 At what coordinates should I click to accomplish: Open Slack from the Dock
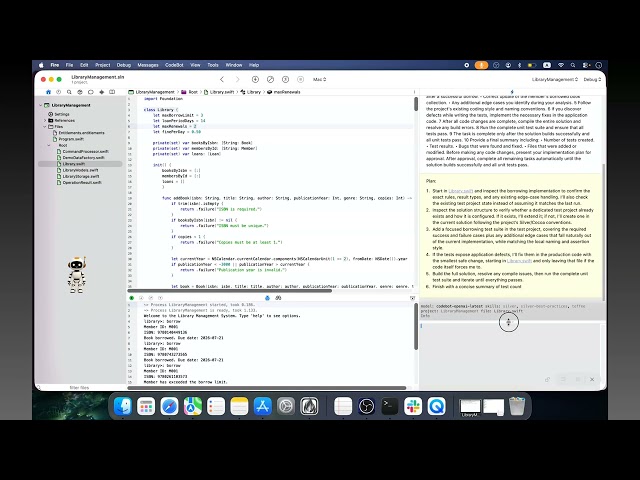413,406
